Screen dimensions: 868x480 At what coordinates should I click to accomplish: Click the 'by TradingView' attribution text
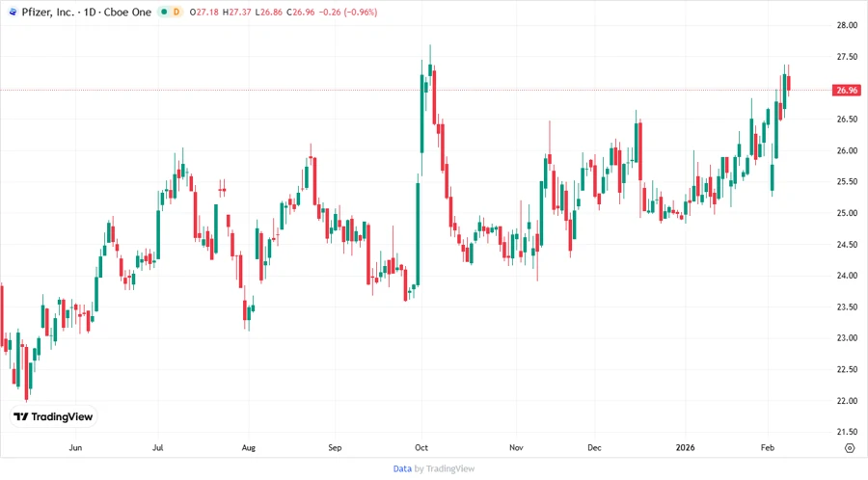(445, 468)
